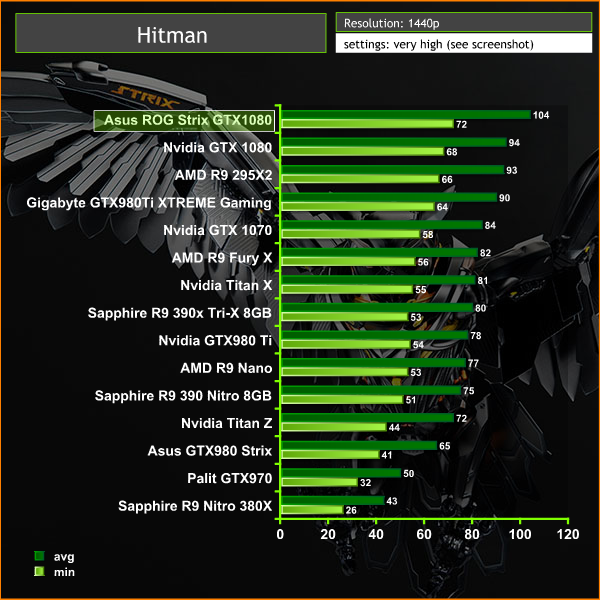Screen dimensions: 600x600
Task: Select the 68 min bar of Nvidia GTX 1080
Action: tap(363, 152)
